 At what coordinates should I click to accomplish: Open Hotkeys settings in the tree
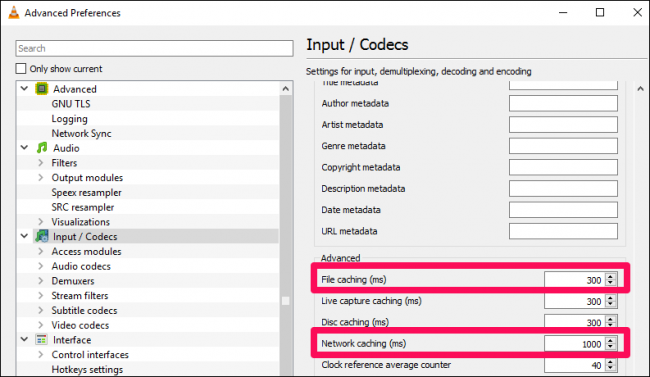(x=87, y=369)
